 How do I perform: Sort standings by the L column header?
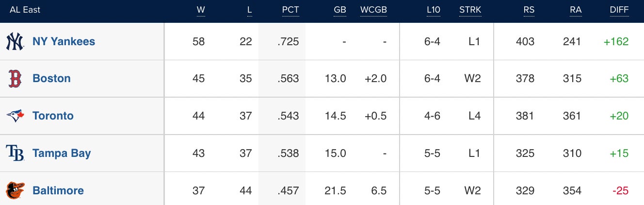point(249,10)
